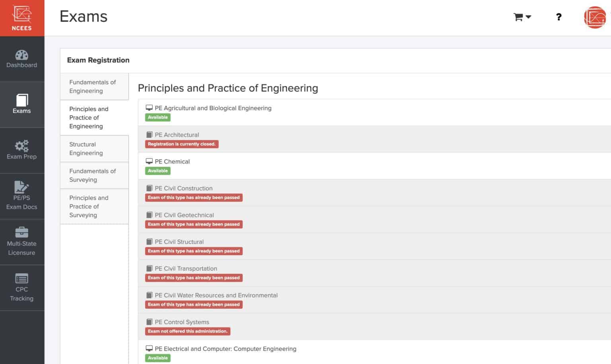Screen dimensions: 611x364
Task: Select the Exams book icon in the sidebar
Action: point(22,100)
